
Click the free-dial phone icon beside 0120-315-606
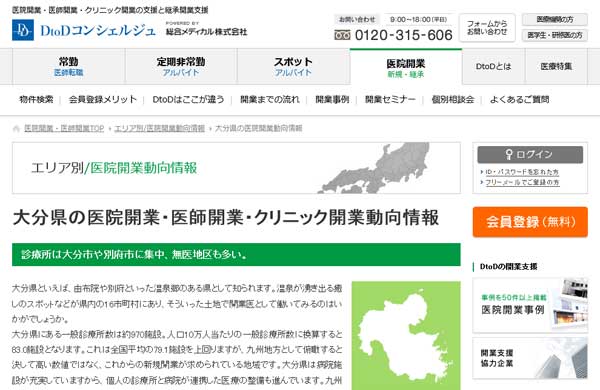[342, 35]
